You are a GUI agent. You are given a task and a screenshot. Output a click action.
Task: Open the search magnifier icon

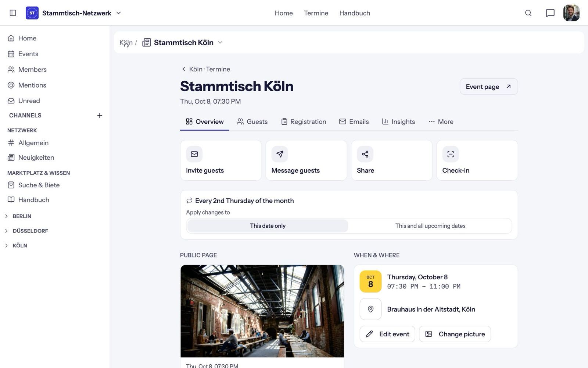(x=528, y=13)
